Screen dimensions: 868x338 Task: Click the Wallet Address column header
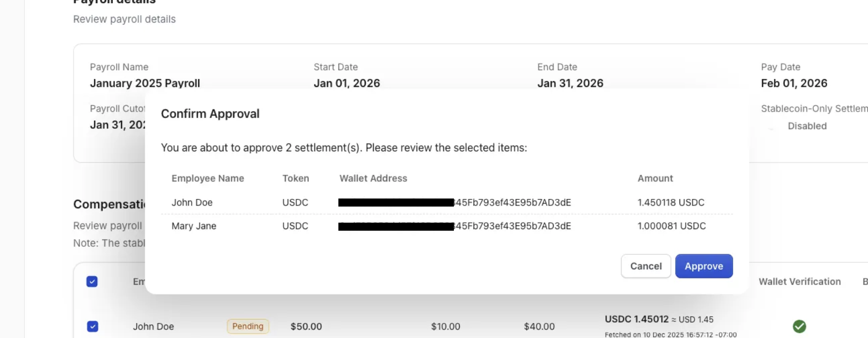[373, 178]
